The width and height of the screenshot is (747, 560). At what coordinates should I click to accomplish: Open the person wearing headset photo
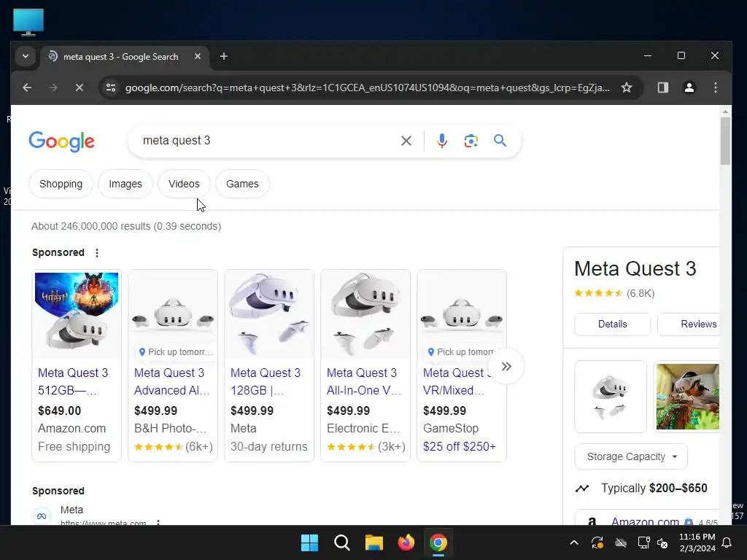687,397
